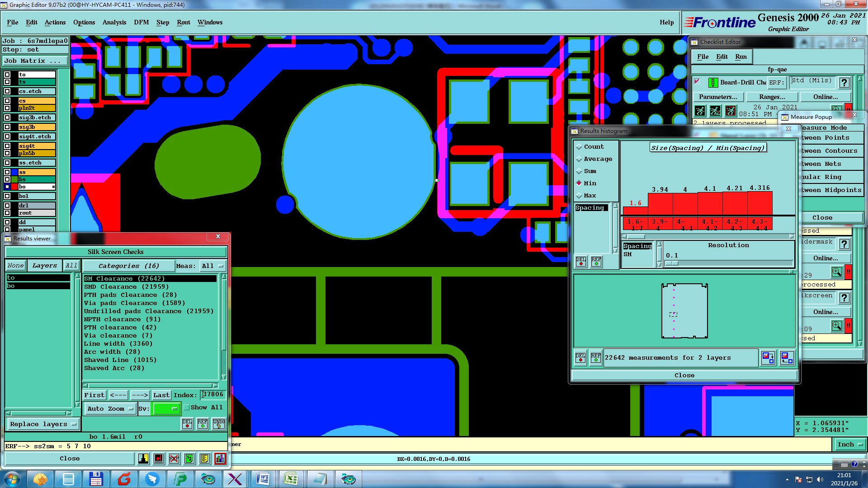Open the Rout menu
This screenshot has height=488, width=868.
[x=184, y=22]
